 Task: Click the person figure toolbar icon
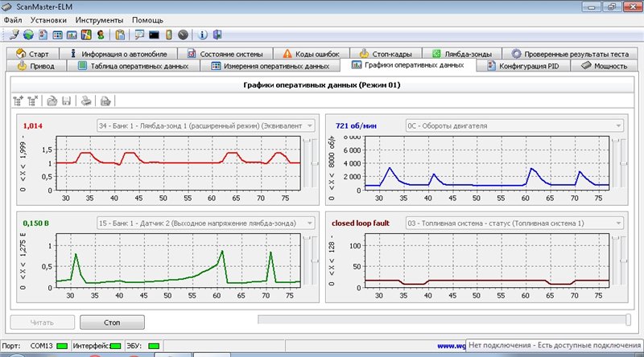(x=101, y=35)
